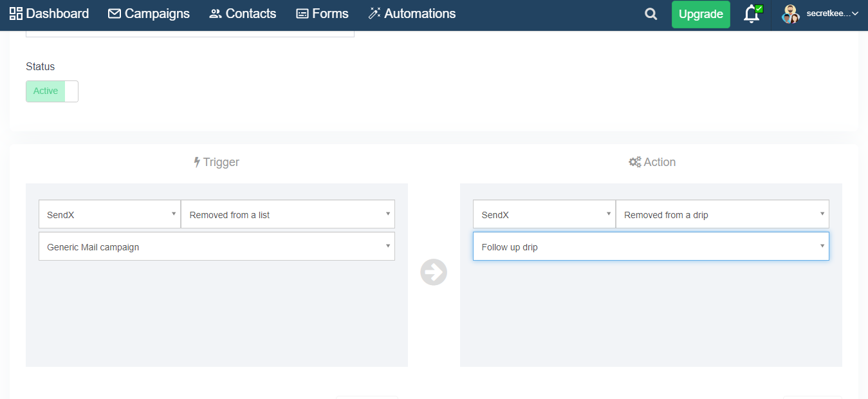
Task: Open the 'Generic Mail campaign' dropdown
Action: (217, 246)
